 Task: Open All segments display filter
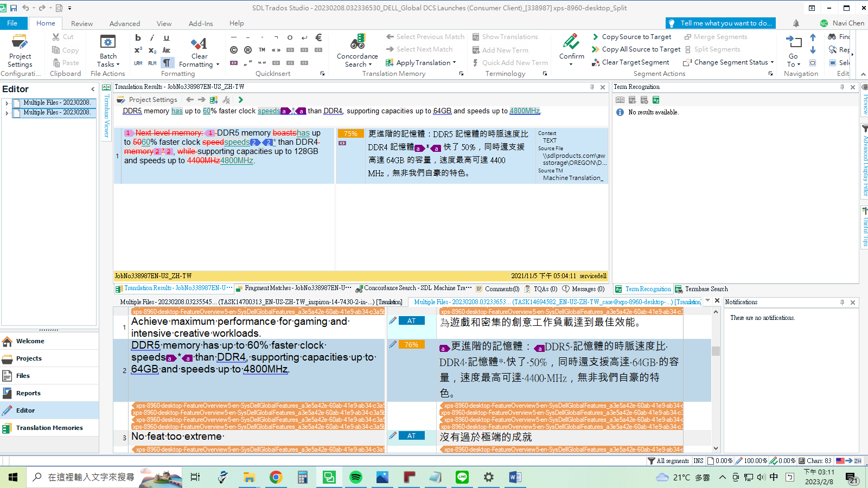click(668, 461)
